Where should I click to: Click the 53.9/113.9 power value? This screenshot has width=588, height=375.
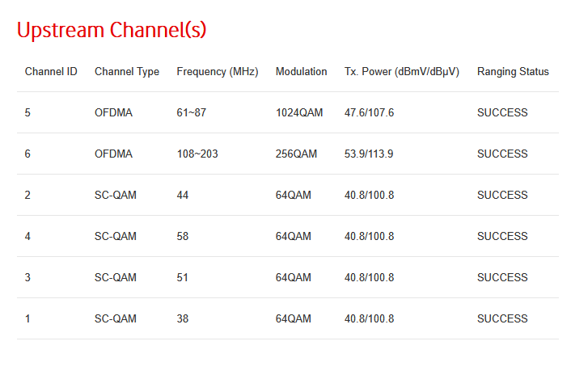(x=370, y=154)
